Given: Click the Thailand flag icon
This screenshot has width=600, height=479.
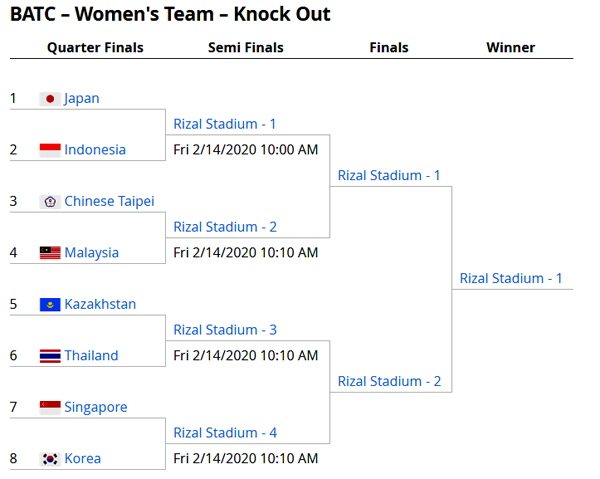Looking at the screenshot, I should pos(50,356).
